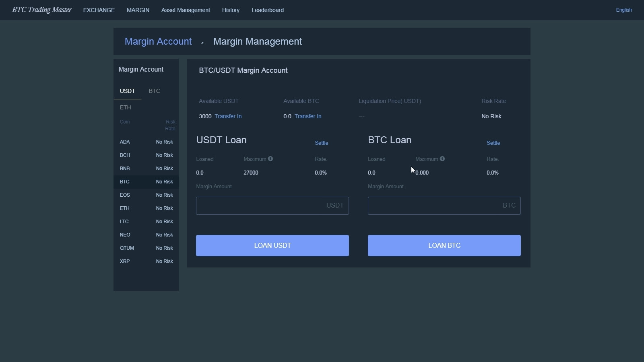The image size is (644, 362).
Task: View the Leaderboard page
Action: 268,10
